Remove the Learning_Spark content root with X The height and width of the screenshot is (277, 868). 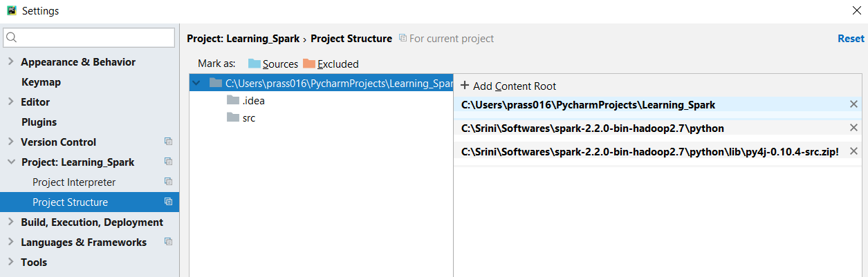pyautogui.click(x=853, y=104)
